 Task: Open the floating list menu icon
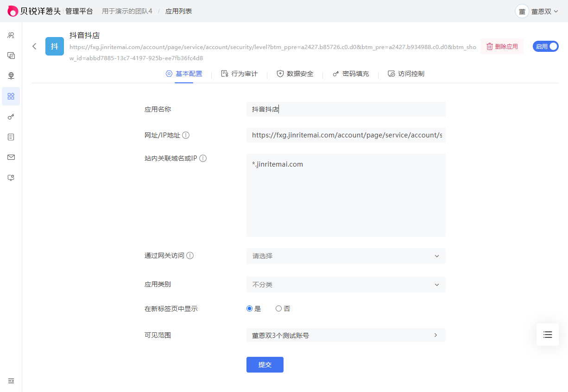coord(548,335)
